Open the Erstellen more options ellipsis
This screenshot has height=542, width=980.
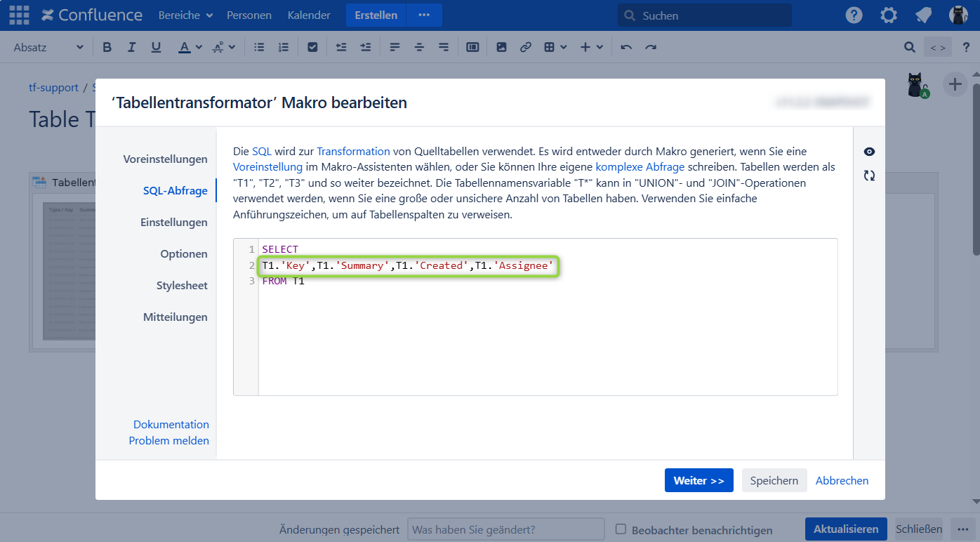(424, 15)
